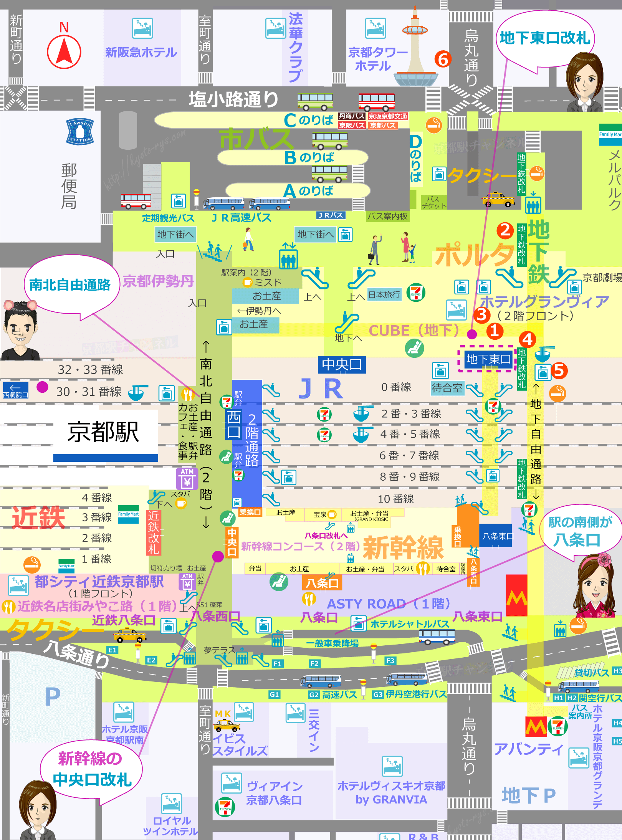Click the blue 中央口 sign
The width and height of the screenshot is (622, 840).
tap(342, 364)
